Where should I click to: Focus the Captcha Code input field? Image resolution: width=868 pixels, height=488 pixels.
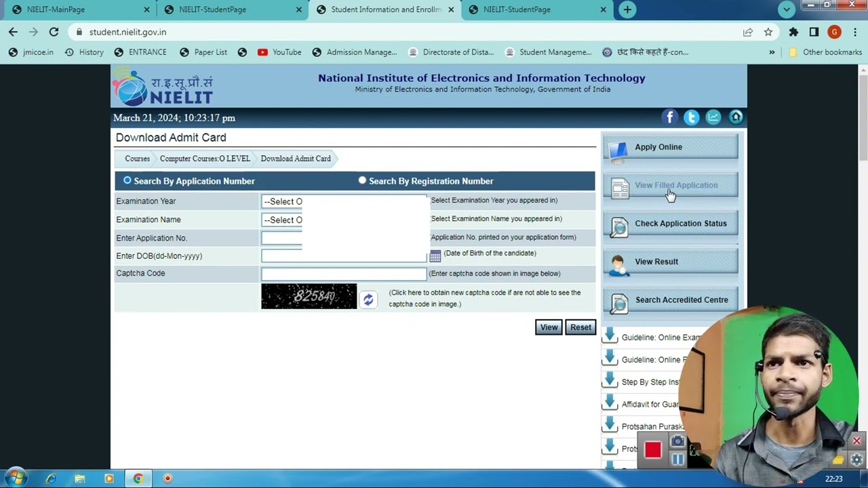click(344, 274)
